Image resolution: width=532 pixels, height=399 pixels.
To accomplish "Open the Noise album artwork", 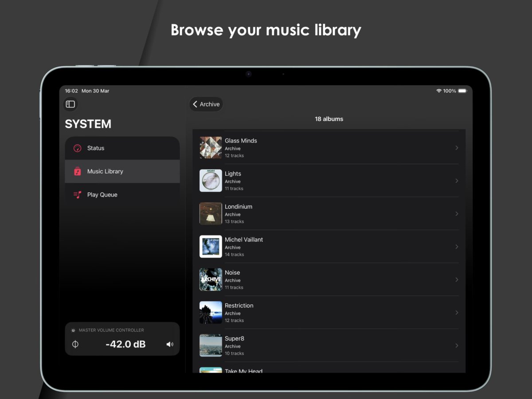I will 211,280.
